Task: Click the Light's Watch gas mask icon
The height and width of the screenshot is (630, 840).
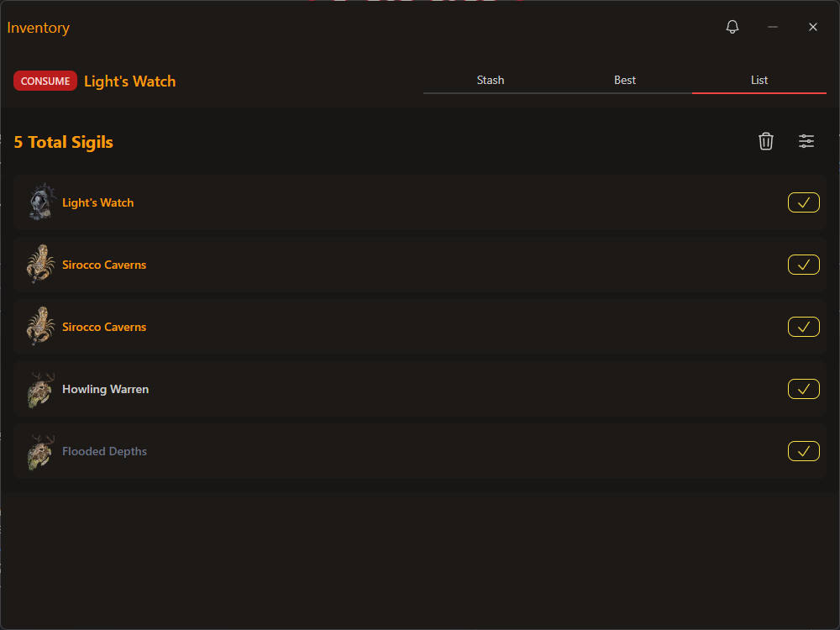Action: click(x=40, y=202)
